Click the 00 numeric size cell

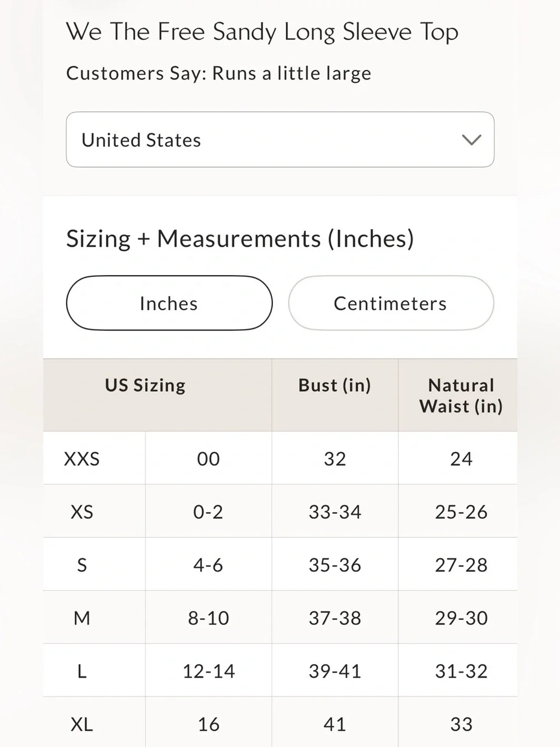[209, 458]
